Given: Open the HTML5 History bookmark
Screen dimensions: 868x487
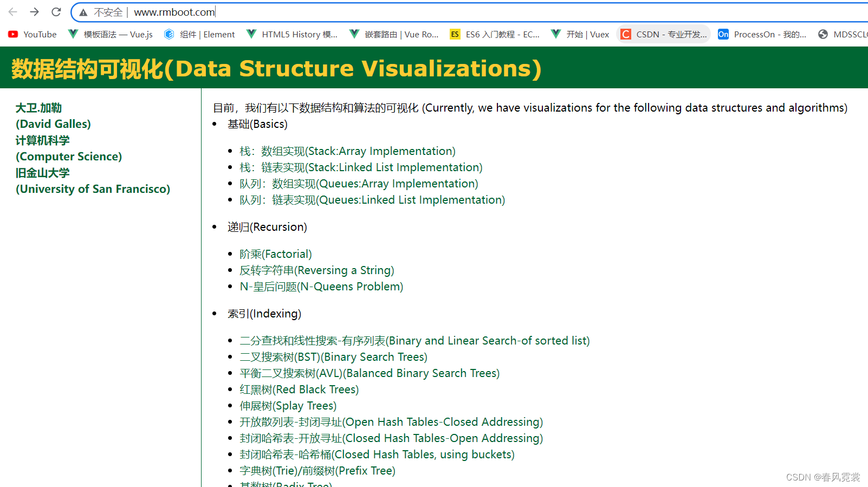Looking at the screenshot, I should [x=292, y=34].
